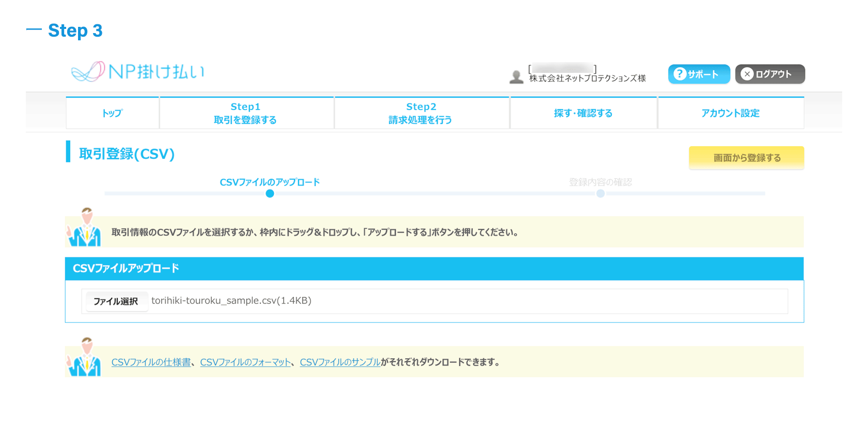
Task: Open the サポート button
Action: 699,74
